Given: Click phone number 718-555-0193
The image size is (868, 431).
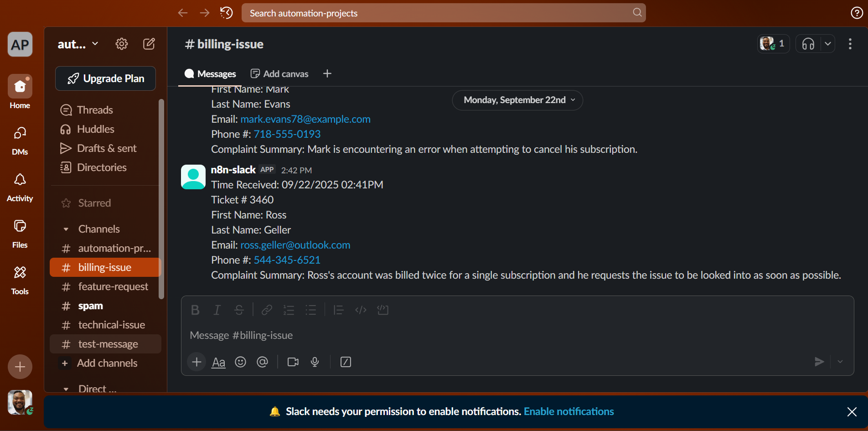Looking at the screenshot, I should tap(287, 134).
